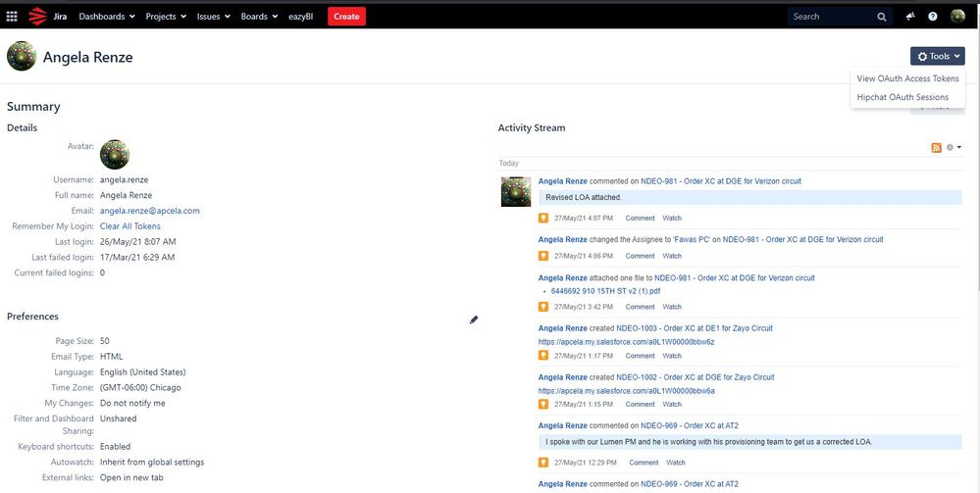Screen dimensions: 980x493
Task: Expand the Boards menu
Action: 259,17
